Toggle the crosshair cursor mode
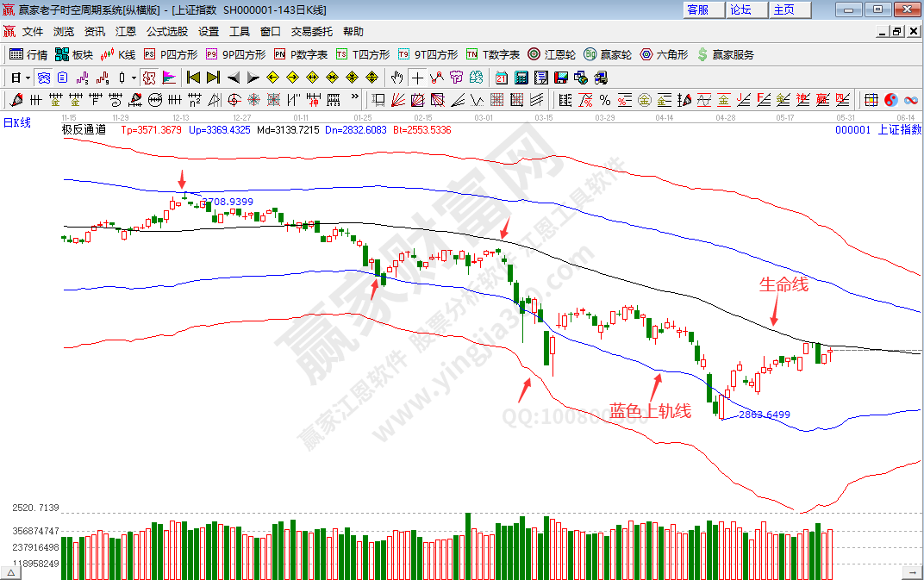This screenshot has height=580, width=924. [417, 78]
